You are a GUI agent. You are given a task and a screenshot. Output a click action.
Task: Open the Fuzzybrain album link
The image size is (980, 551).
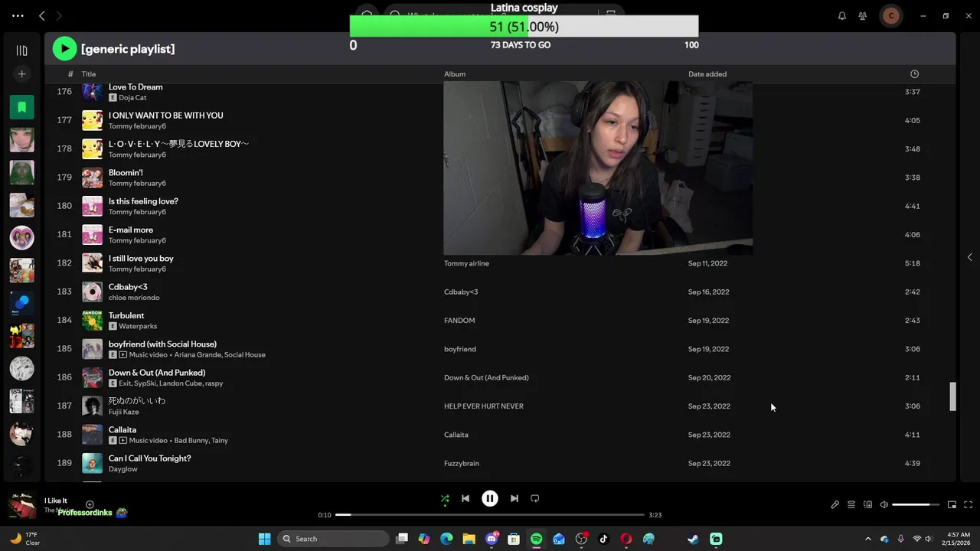pyautogui.click(x=463, y=464)
